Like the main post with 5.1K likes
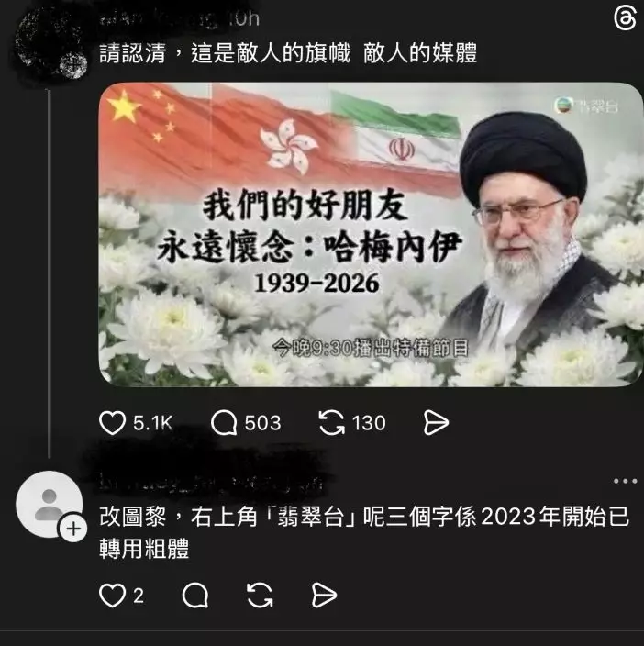This screenshot has height=646, width=644. [113, 423]
